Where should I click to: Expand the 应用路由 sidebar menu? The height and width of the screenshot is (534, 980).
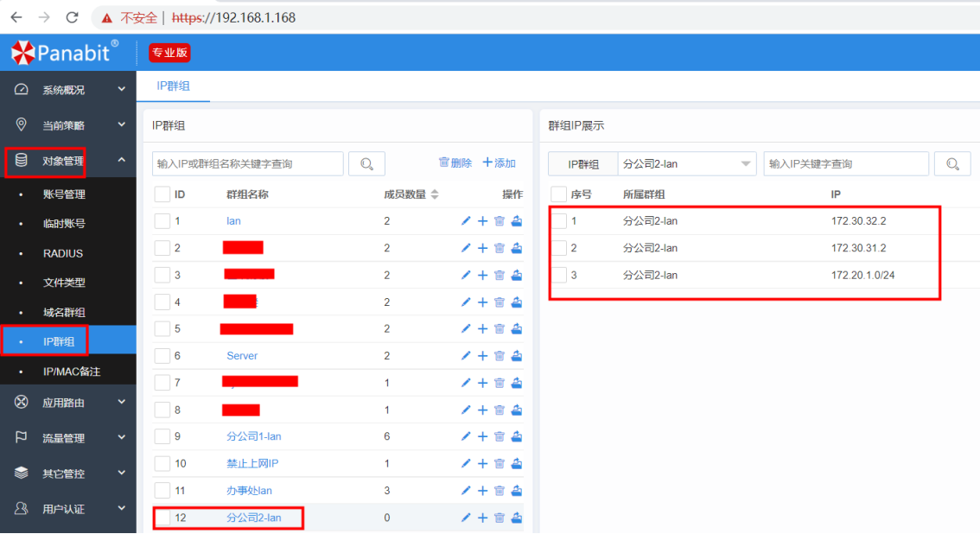68,403
